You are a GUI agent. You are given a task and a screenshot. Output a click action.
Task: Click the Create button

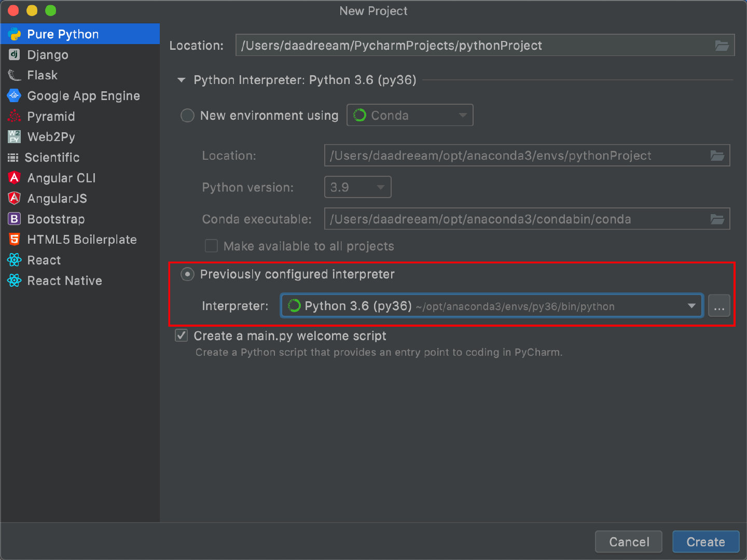click(706, 542)
